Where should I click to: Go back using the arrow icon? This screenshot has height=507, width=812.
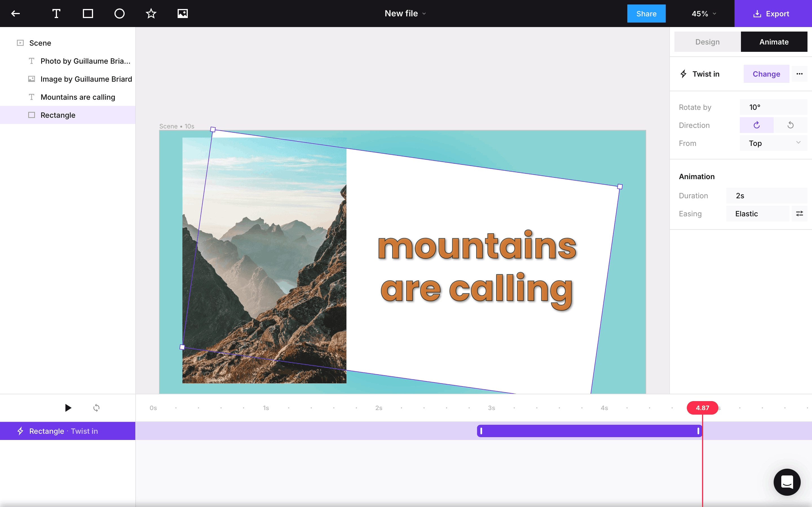click(16, 14)
